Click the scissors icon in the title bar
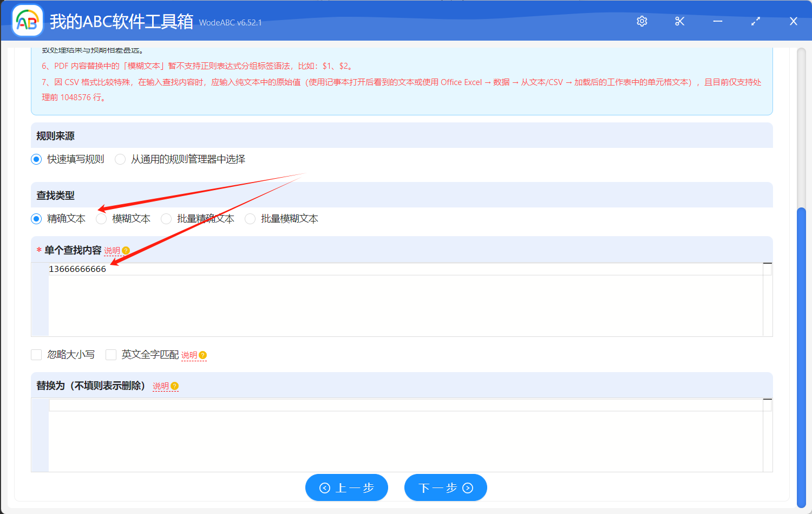Viewport: 812px width, 514px height. (679, 21)
